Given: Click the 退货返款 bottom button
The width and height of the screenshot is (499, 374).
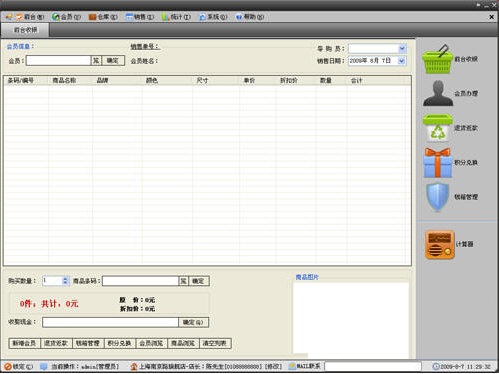Looking at the screenshot, I should coord(56,343).
